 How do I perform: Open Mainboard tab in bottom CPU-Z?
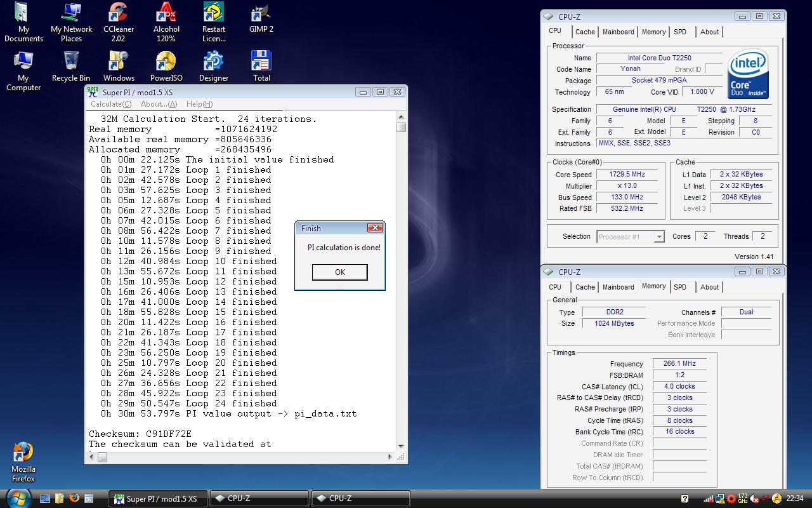[x=619, y=287]
